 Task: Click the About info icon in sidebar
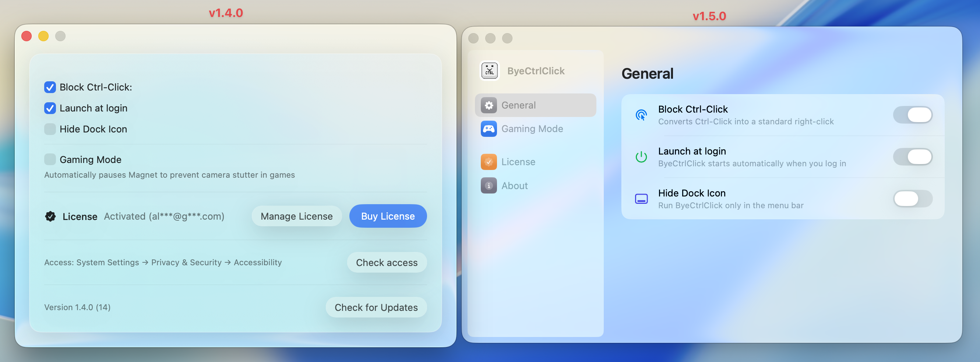tap(489, 185)
